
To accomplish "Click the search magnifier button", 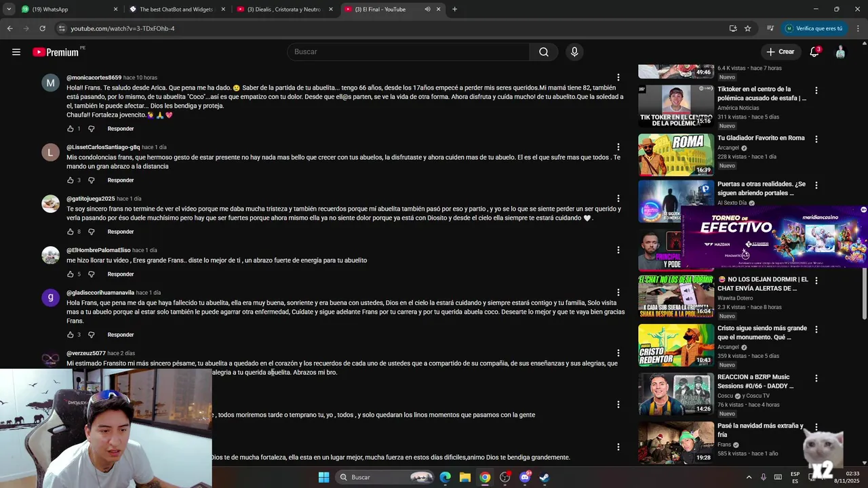I will (544, 52).
